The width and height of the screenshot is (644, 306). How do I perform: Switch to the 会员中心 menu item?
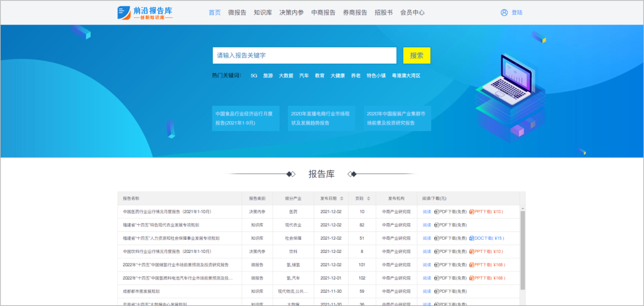click(x=412, y=13)
